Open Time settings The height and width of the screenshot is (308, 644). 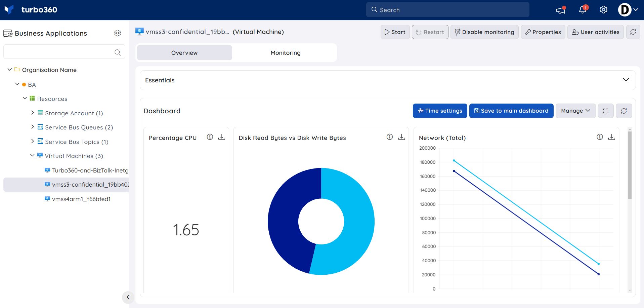point(440,111)
